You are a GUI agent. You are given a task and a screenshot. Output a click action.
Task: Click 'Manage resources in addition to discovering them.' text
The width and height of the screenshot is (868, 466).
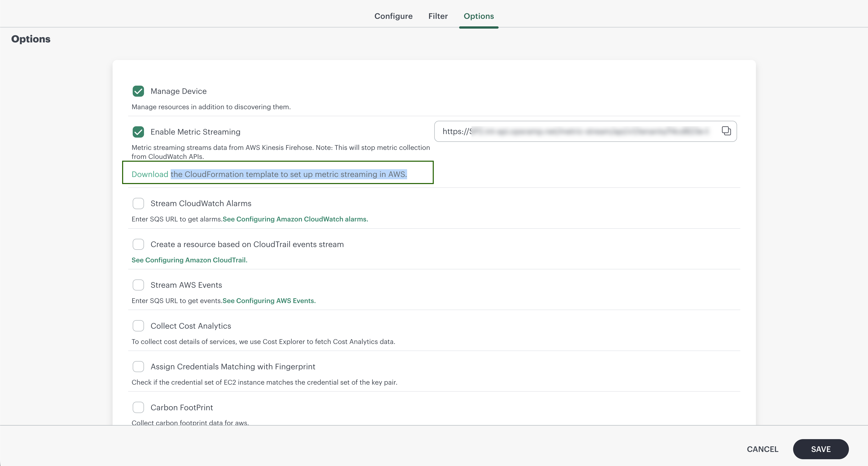pyautogui.click(x=211, y=107)
